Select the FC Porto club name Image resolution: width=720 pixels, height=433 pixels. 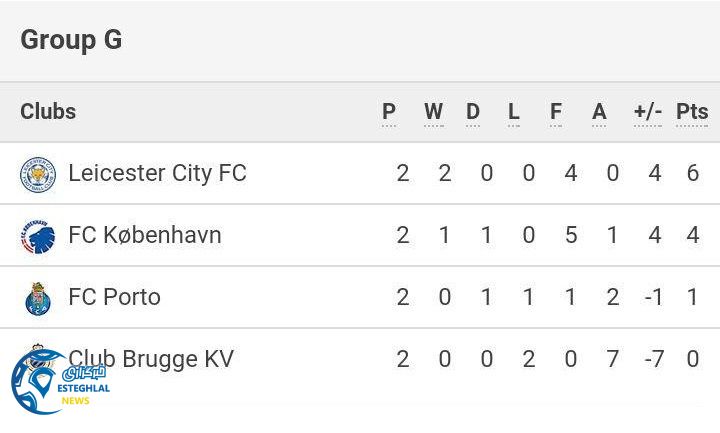click(114, 297)
